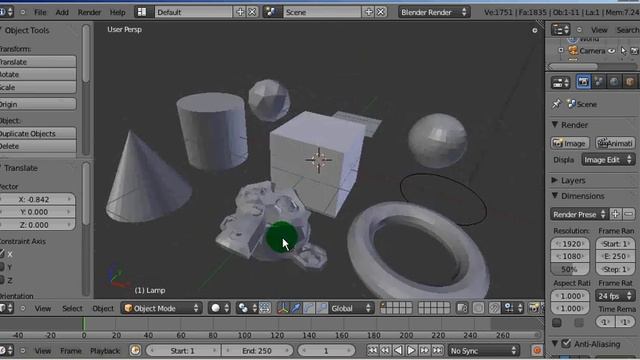Open the Blender Render engine dropdown
The image size is (640, 360).
tap(434, 12)
